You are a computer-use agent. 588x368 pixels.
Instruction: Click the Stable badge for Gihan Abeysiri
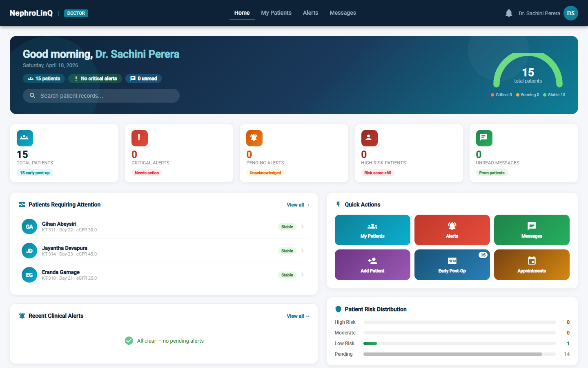click(287, 227)
